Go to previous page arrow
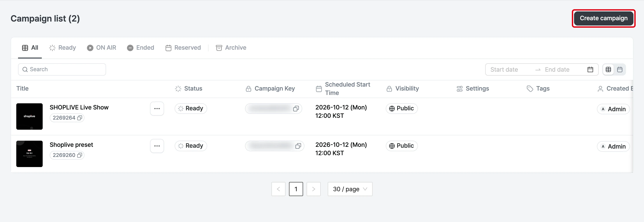Screen dimensions: 644x222 coord(278,189)
